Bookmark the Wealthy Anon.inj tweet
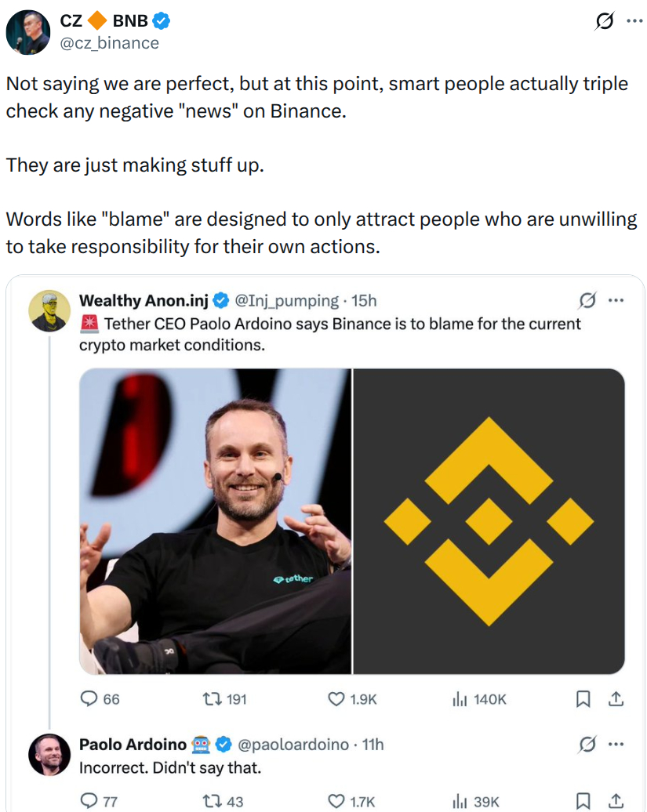This screenshot has width=647, height=812. pos(583,698)
